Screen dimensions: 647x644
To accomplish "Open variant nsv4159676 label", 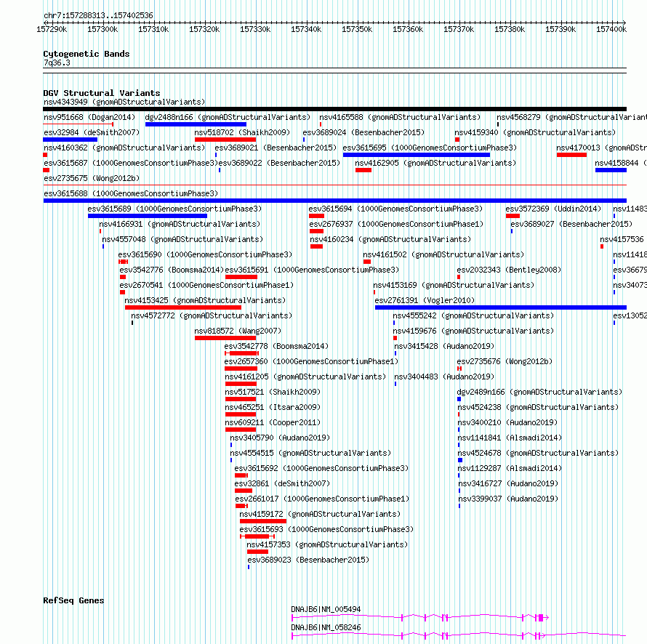I will (x=473, y=331).
